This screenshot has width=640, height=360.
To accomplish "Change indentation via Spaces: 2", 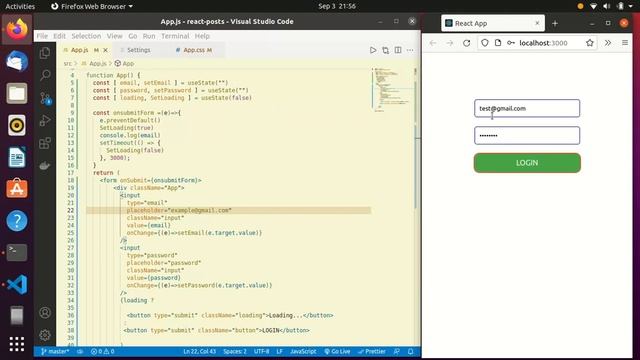I will tap(235, 351).
